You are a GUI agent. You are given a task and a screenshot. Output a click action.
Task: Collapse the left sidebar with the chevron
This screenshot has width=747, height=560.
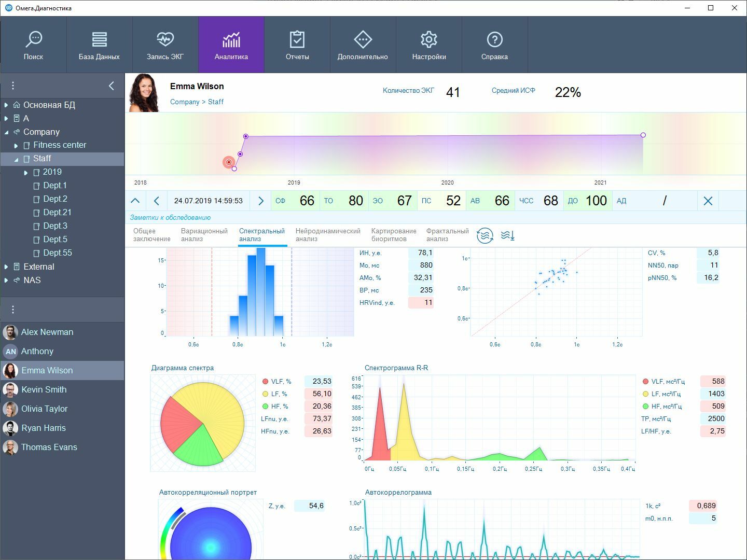[x=111, y=86]
